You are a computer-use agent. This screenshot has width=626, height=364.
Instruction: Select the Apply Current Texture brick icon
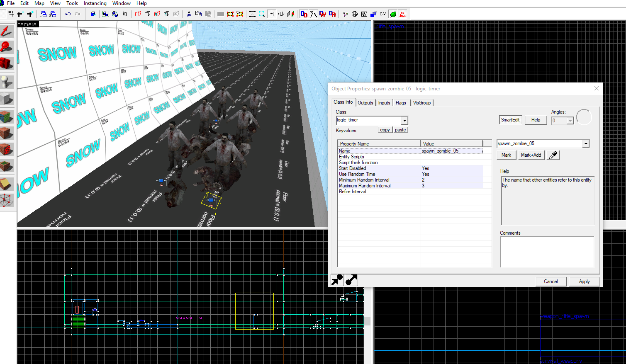7,133
